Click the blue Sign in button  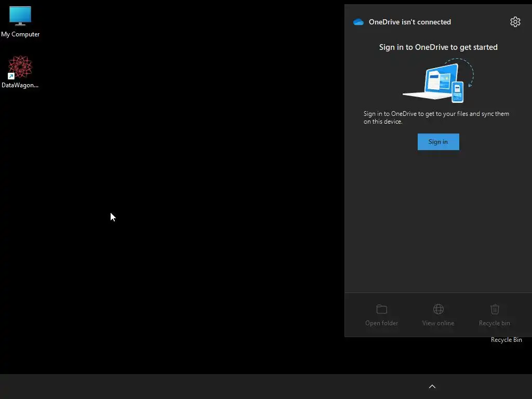tap(438, 142)
